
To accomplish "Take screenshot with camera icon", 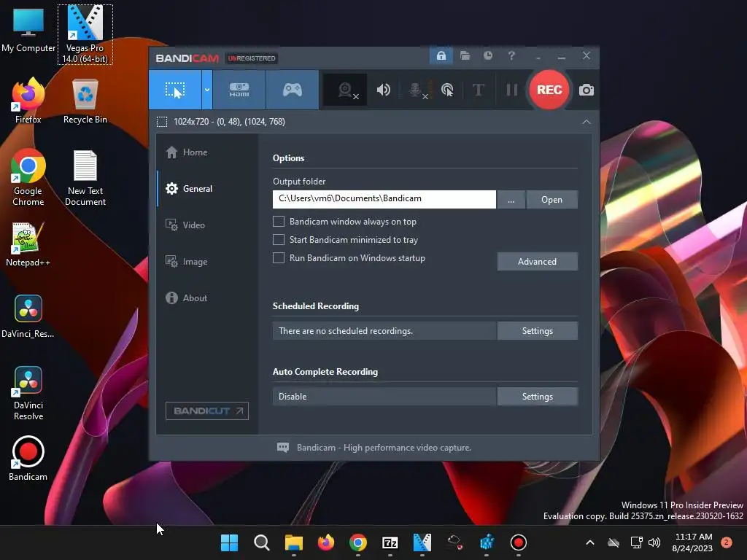I will pyautogui.click(x=586, y=90).
